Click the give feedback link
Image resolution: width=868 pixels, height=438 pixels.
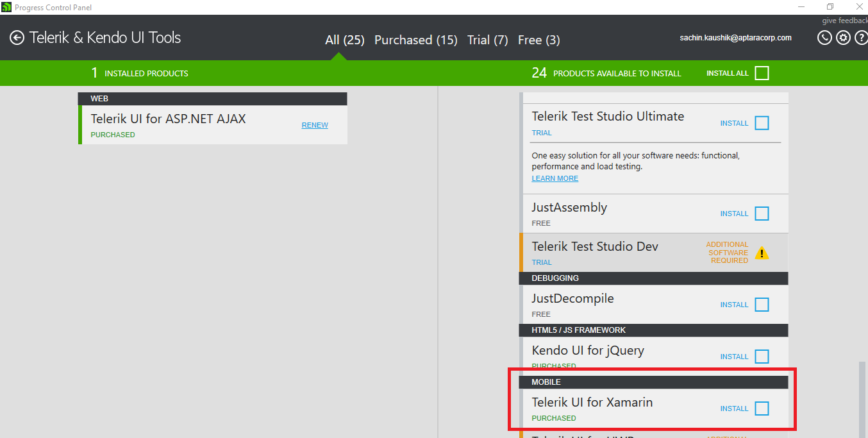click(844, 21)
